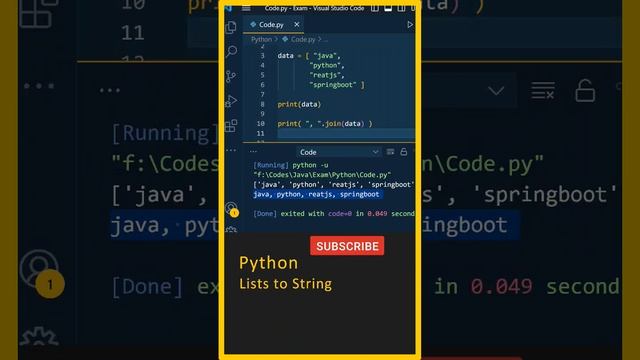Click "[Done] exited with code=0" in small output panel

pyautogui.click(x=302, y=213)
